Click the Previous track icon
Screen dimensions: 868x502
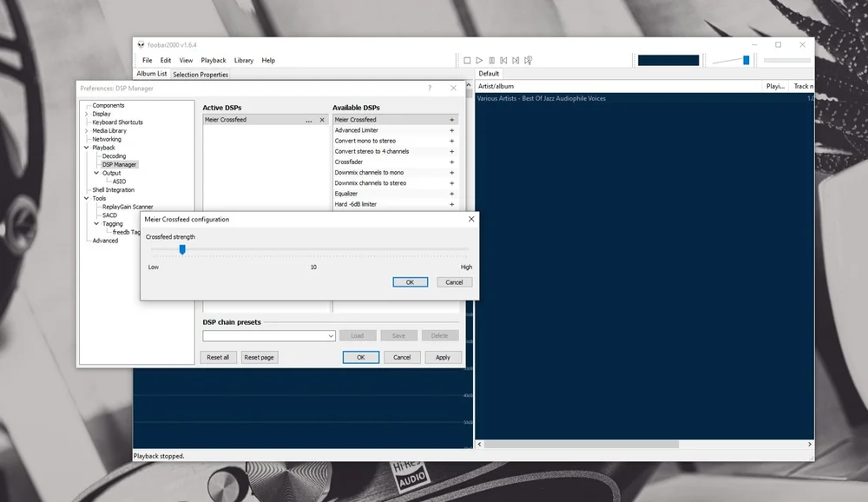[503, 61]
